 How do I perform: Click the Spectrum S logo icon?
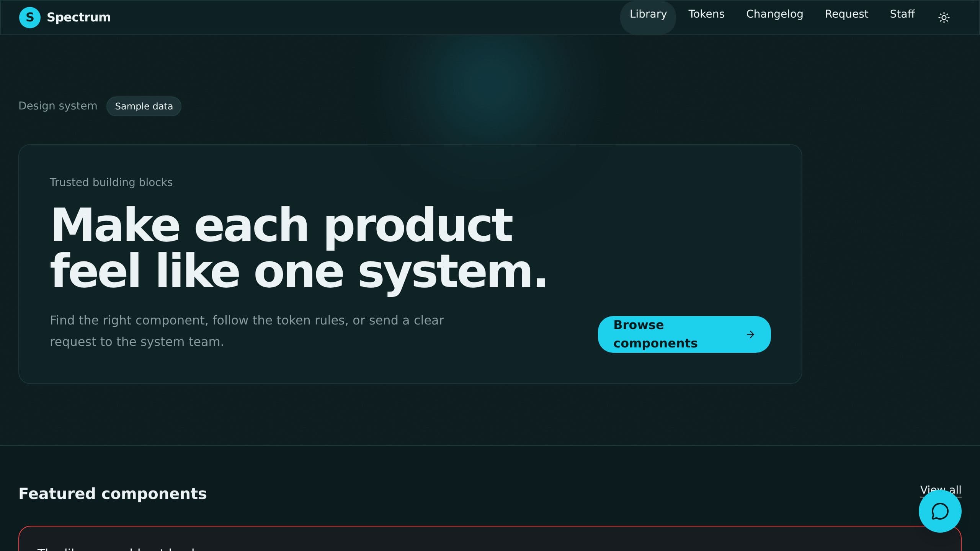[x=29, y=17]
